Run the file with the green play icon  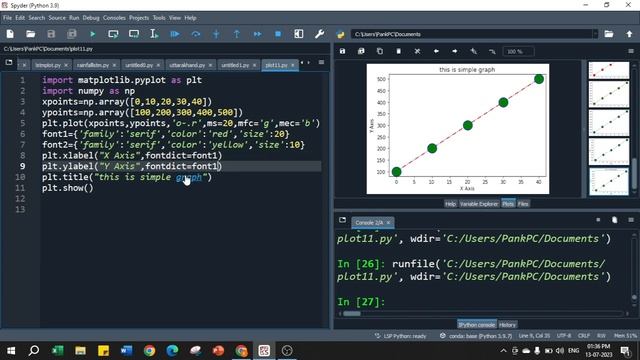click(93, 34)
